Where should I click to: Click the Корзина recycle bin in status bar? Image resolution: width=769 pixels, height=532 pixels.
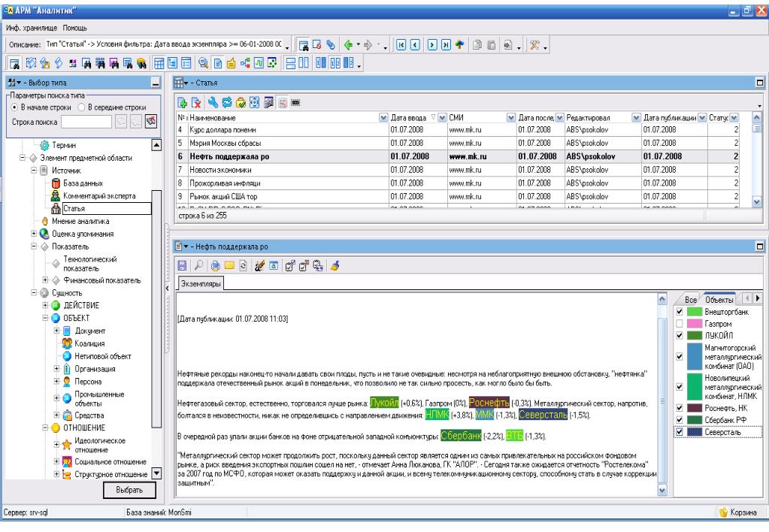coord(737,512)
